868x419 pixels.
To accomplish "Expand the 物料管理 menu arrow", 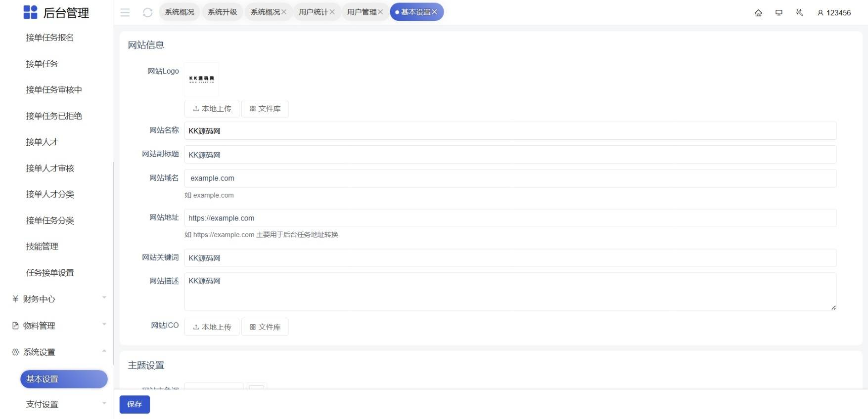I will [x=104, y=324].
